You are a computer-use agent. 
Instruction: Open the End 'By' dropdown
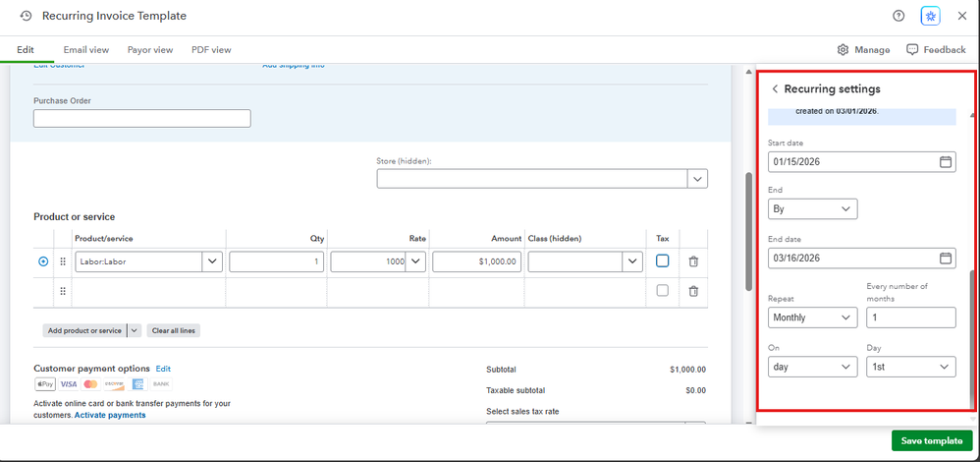812,209
